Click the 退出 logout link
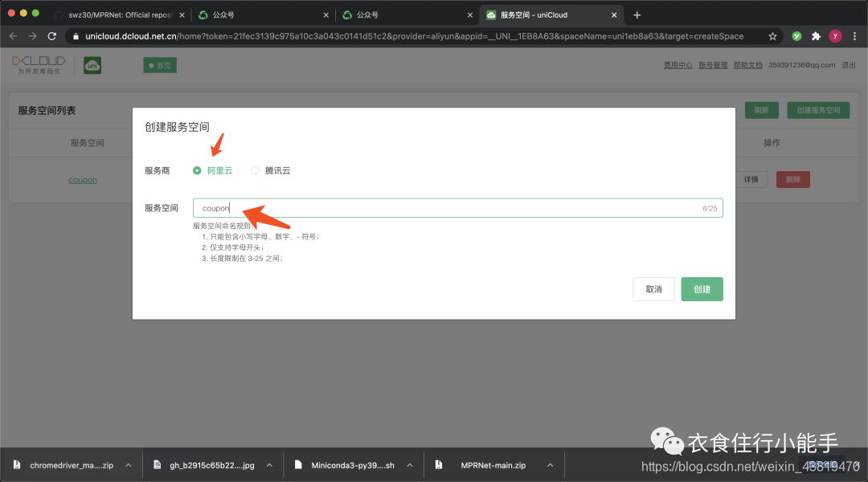The height and width of the screenshot is (482, 868). point(848,65)
